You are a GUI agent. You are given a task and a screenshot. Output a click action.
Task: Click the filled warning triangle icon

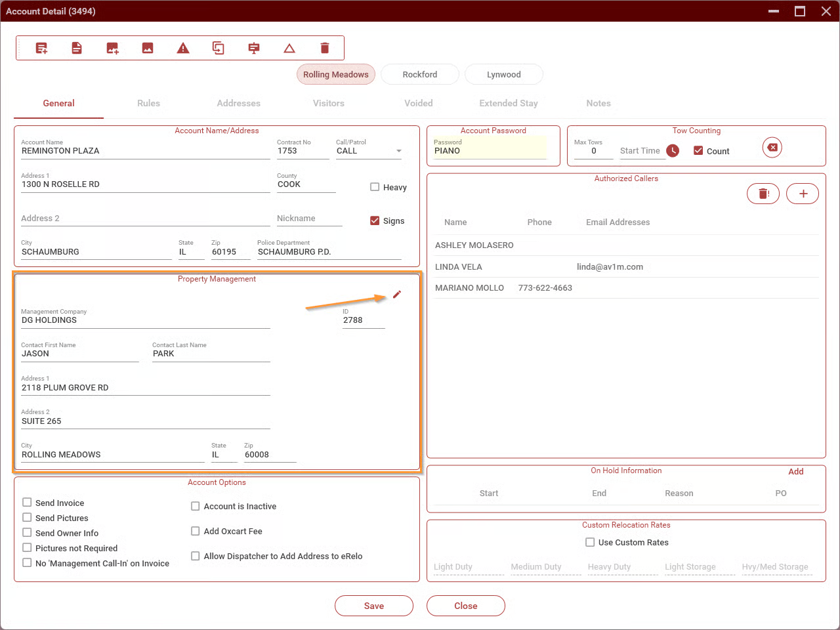(183, 48)
